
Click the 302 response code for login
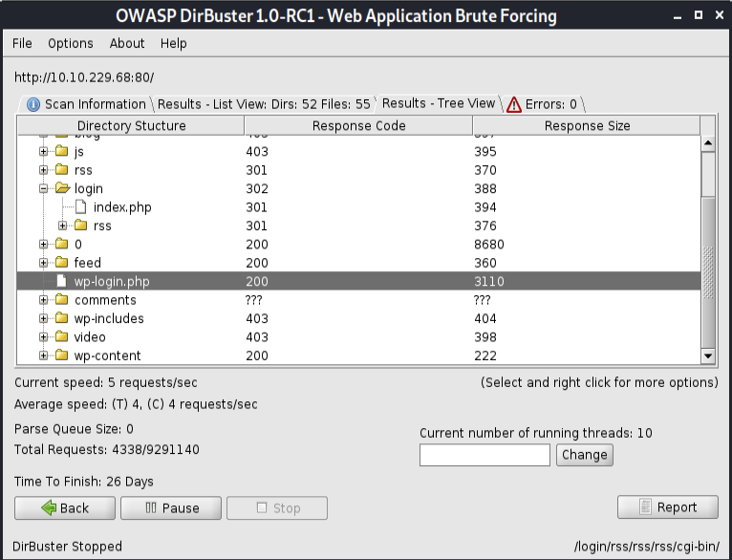tap(257, 188)
